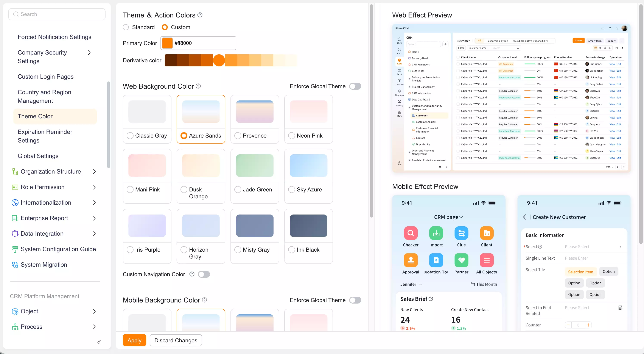Select the Custom radio option
The height and width of the screenshot is (354, 644).
[165, 27]
